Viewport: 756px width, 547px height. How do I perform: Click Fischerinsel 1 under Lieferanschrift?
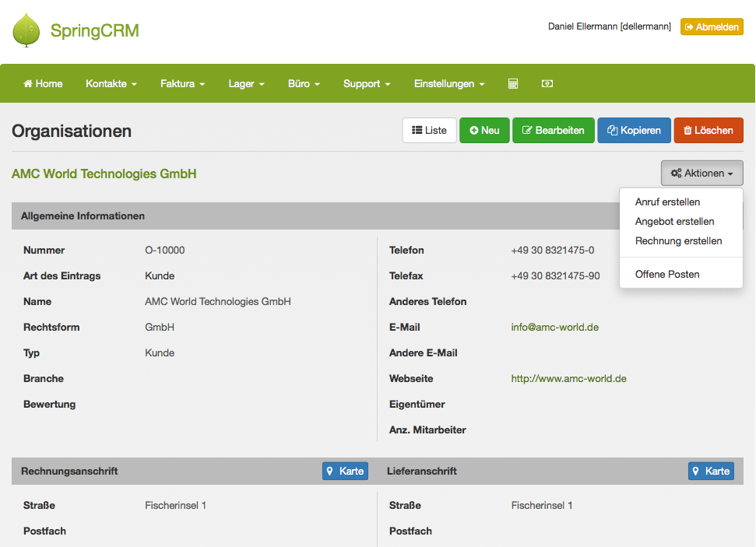tap(542, 506)
